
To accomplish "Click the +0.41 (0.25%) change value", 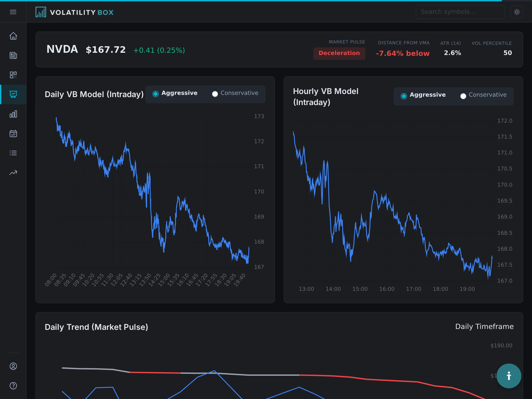I will click(159, 50).
